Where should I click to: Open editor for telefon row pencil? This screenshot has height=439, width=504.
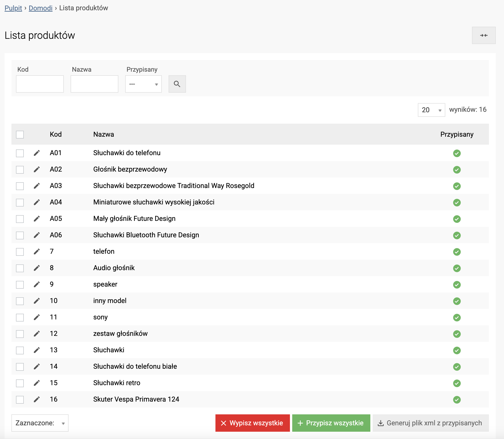pos(37,252)
